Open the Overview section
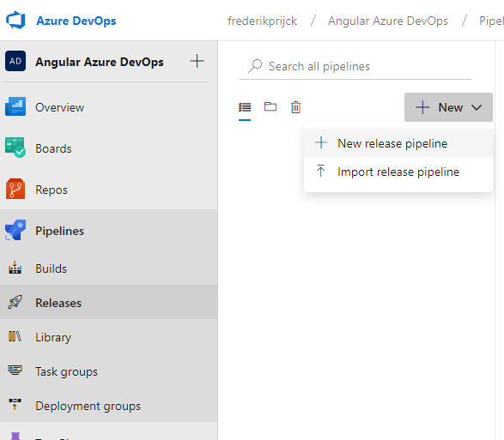Screen dimensions: 504x440 pos(109,107)
